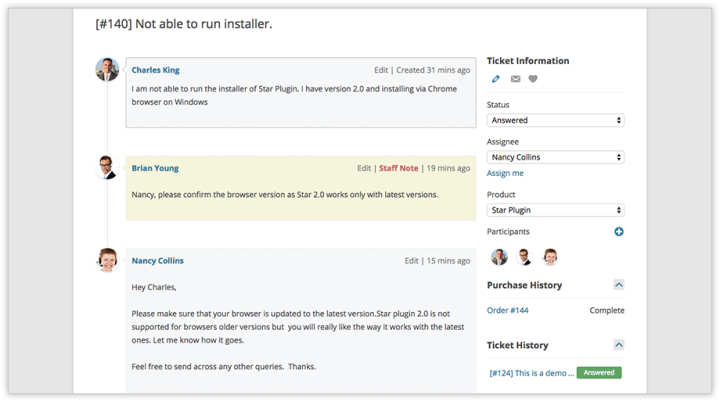The image size is (720, 402).
Task: Click the pencil edit ticket icon
Action: [x=495, y=79]
